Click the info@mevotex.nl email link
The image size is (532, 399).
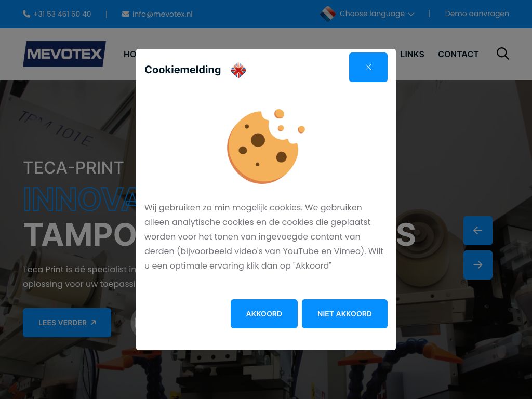tap(162, 14)
